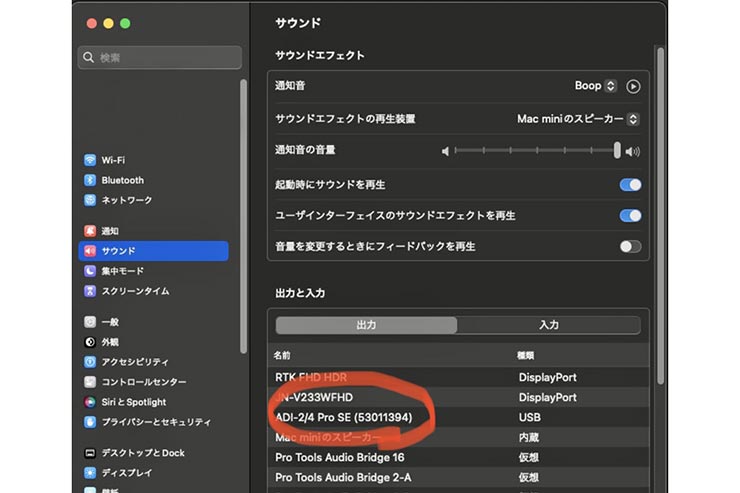Open the 通知 settings icon

click(x=90, y=231)
